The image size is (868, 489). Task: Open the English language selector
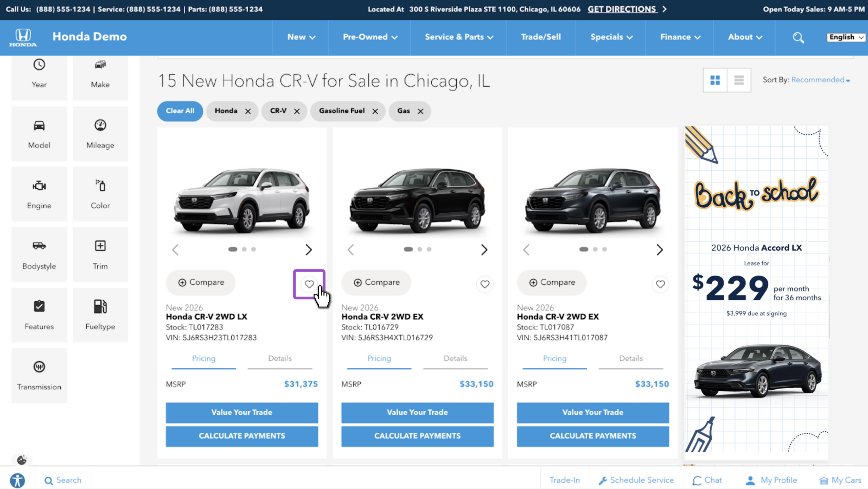tap(846, 37)
